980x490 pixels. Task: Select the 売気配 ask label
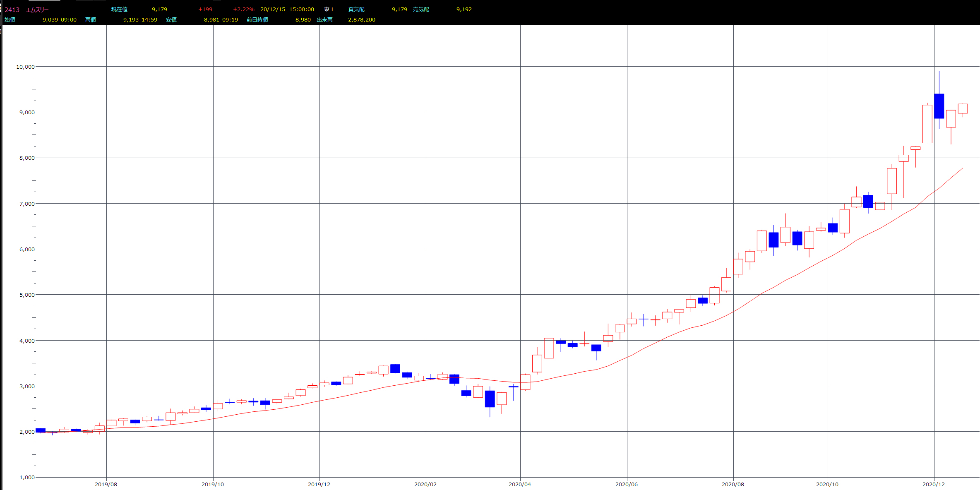click(x=421, y=9)
